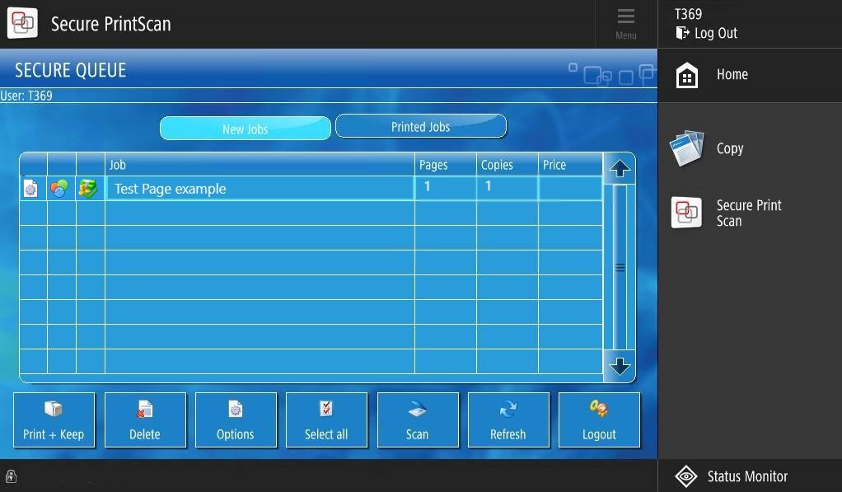Screen dimensions: 842x492
Task: Click the Secure PrintScan logo in header
Action: click(x=23, y=23)
